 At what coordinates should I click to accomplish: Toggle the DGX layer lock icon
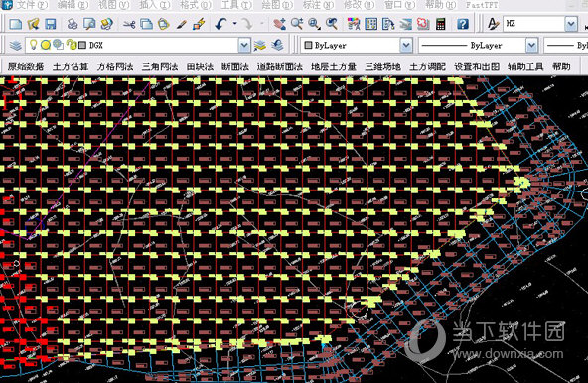tap(71, 45)
